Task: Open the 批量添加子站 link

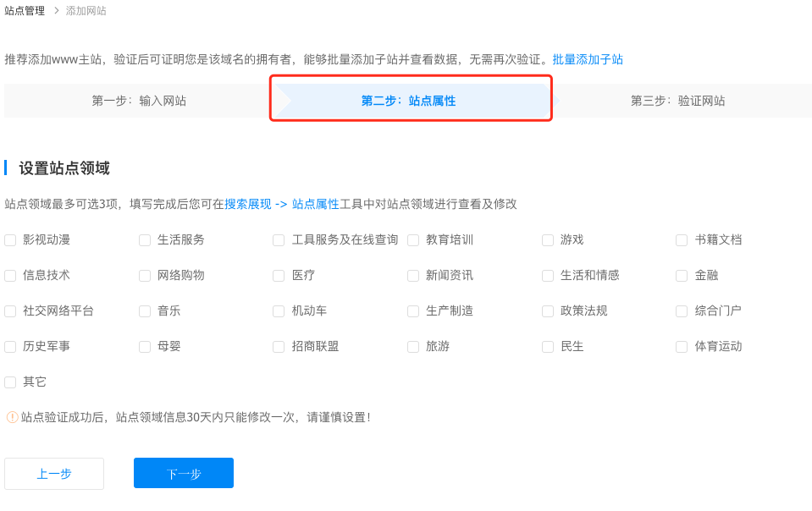Action: tap(588, 59)
